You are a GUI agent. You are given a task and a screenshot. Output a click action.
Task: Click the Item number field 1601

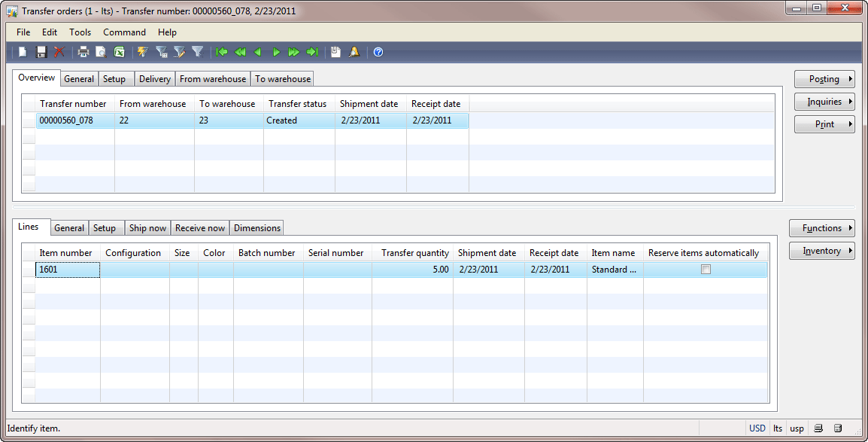point(68,270)
